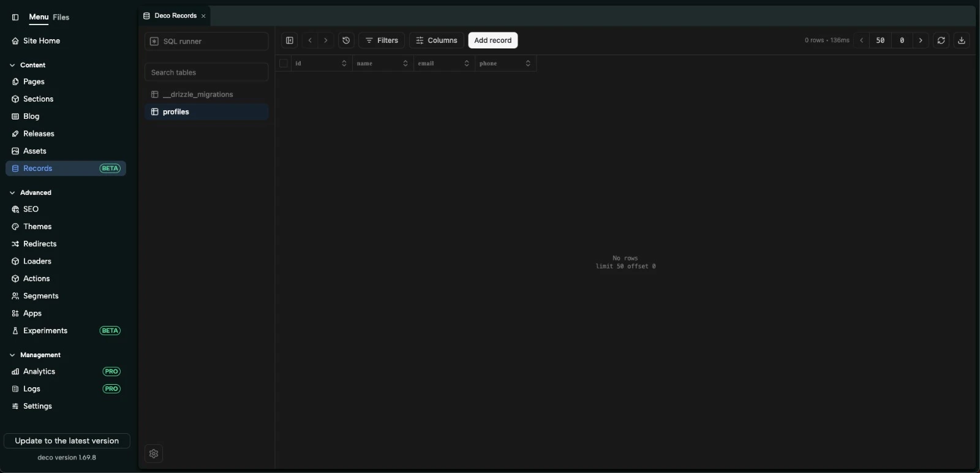Go forward with right arrow

coord(326,40)
